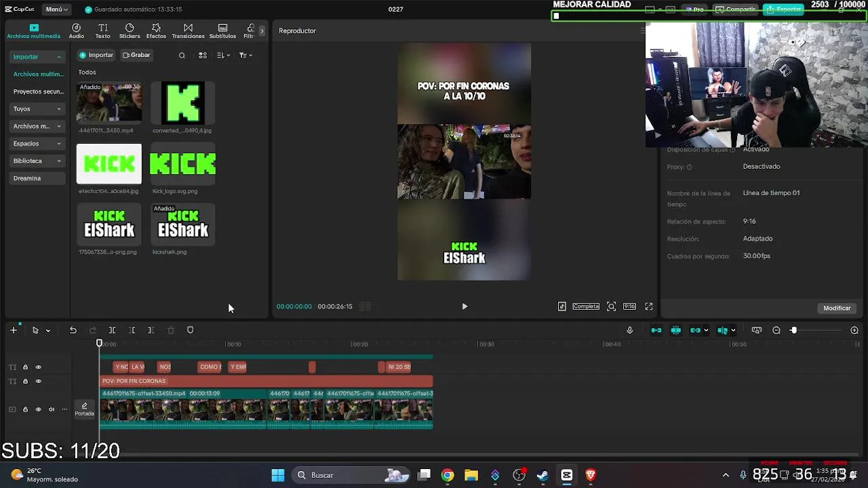Open the Stickers tab
868x488 pixels.
[x=130, y=31]
